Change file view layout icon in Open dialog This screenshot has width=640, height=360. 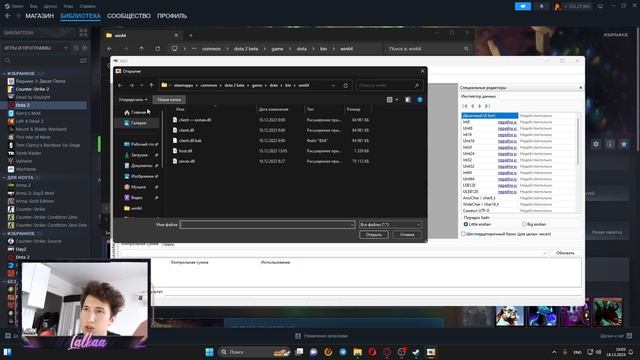tap(390, 100)
